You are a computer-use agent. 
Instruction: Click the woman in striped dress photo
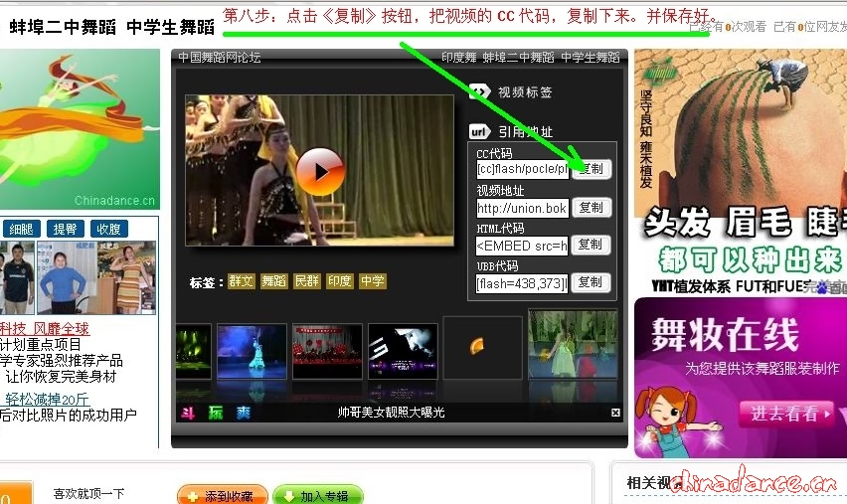(x=126, y=277)
